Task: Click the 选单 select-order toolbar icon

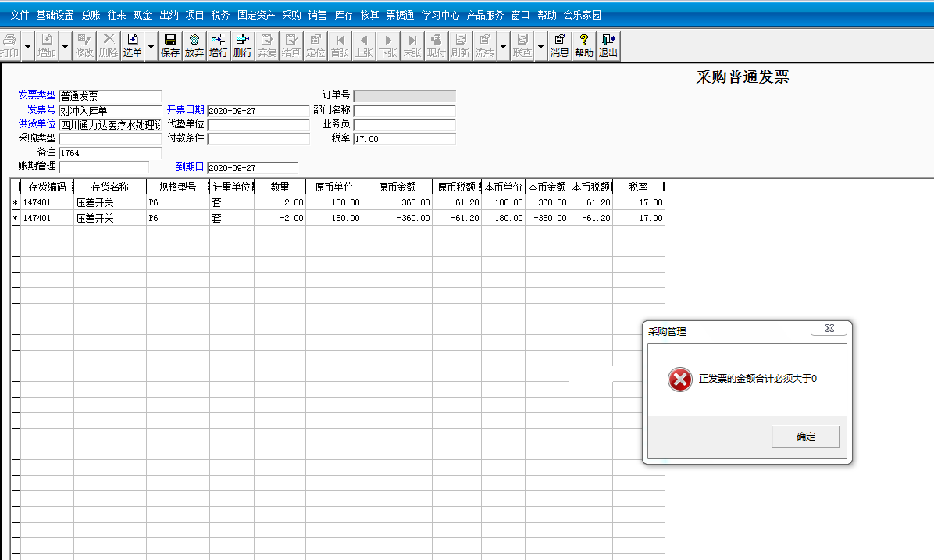Action: 132,46
